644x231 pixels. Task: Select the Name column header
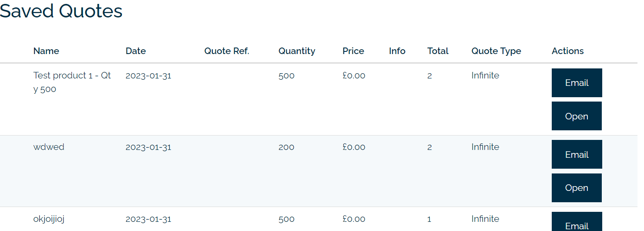46,51
